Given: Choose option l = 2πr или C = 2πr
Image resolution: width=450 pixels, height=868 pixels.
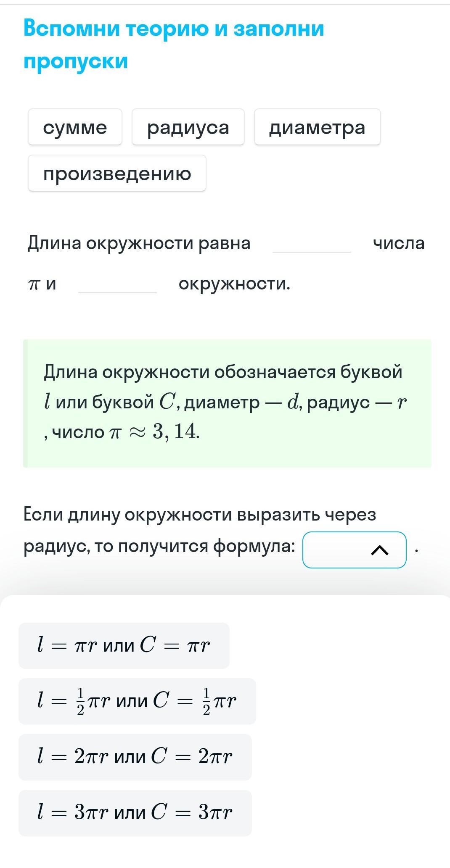Looking at the screenshot, I should point(135,757).
